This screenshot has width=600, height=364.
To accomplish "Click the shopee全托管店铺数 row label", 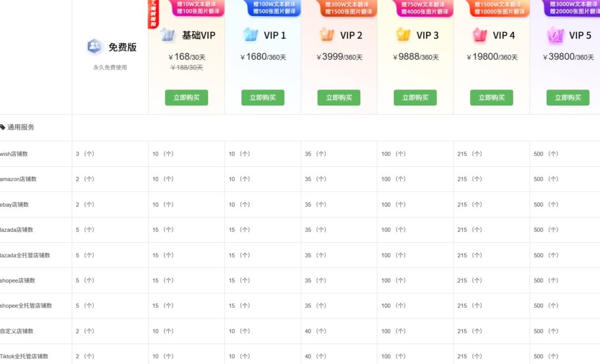I will pyautogui.click(x=26, y=305).
